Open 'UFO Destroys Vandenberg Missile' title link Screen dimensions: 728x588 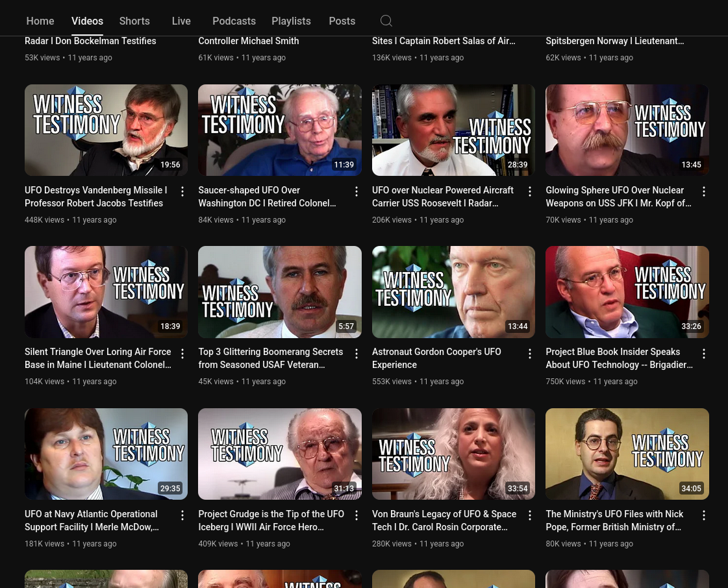(x=95, y=197)
